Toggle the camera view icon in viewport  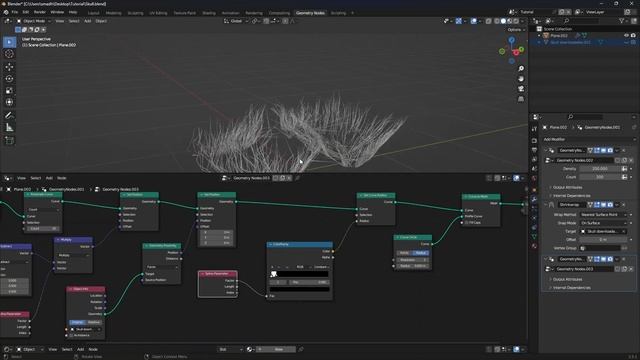pyautogui.click(x=521, y=89)
